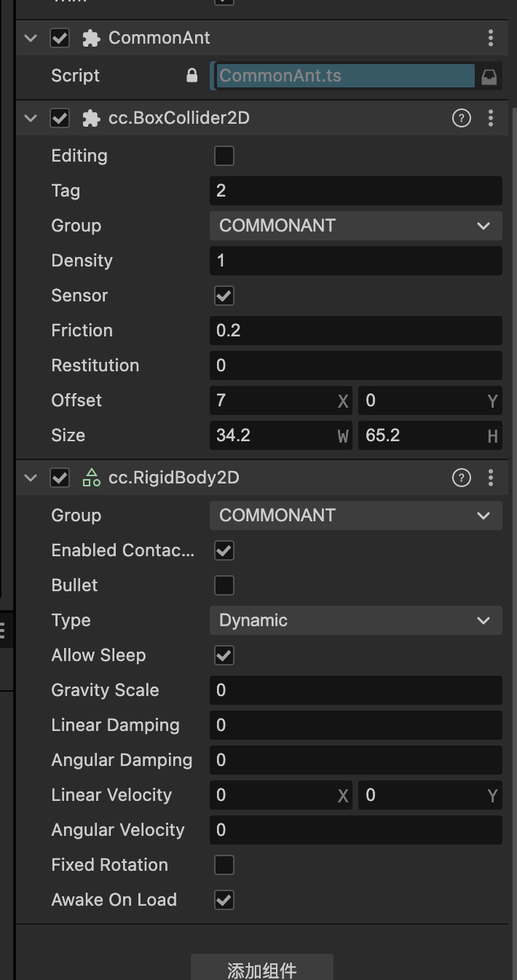Image resolution: width=517 pixels, height=980 pixels.
Task: Open the CommonAnt component options menu
Action: 491,38
